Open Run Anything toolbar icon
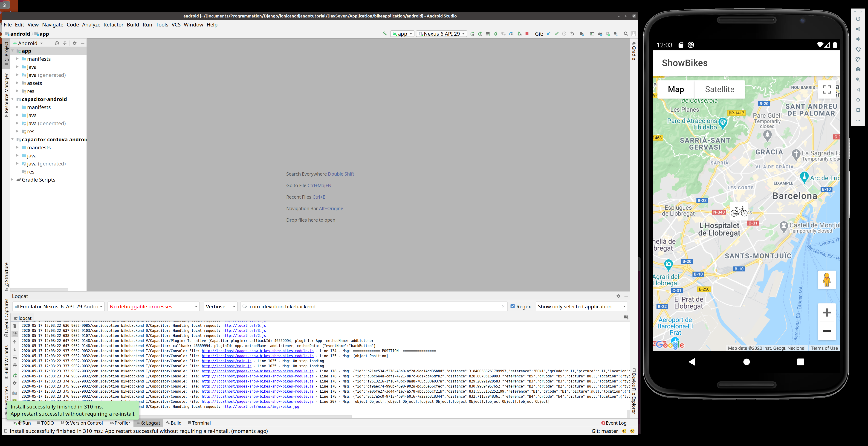Image resolution: width=868 pixels, height=446 pixels. tap(592, 34)
